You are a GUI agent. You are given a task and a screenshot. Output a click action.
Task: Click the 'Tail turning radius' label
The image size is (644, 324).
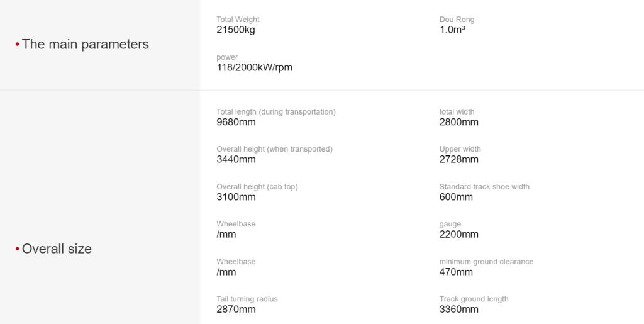247,299
